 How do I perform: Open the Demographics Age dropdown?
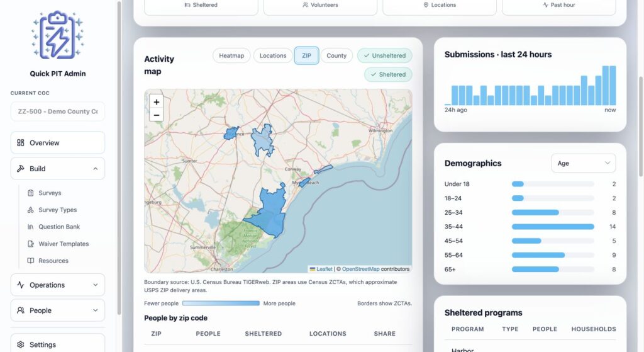(583, 163)
